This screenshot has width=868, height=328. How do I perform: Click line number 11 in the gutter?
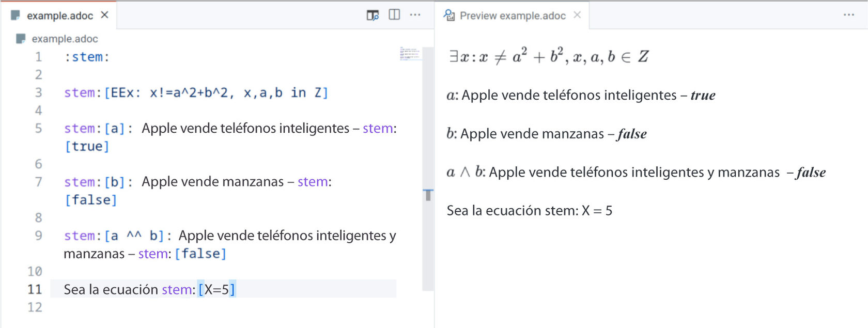point(34,289)
